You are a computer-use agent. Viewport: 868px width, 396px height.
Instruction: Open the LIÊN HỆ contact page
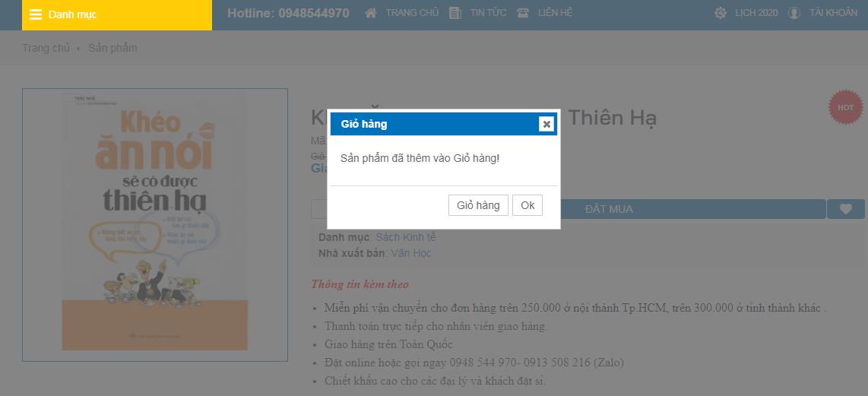[x=555, y=13]
